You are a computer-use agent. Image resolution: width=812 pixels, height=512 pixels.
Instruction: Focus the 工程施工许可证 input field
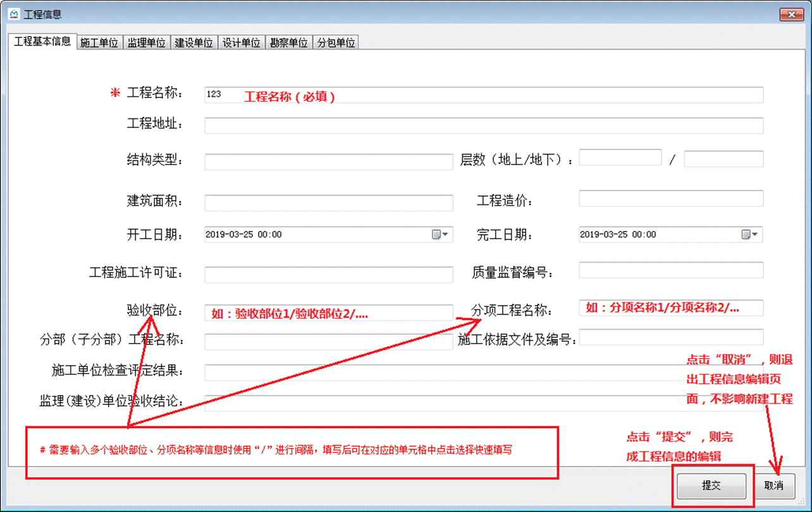[329, 275]
